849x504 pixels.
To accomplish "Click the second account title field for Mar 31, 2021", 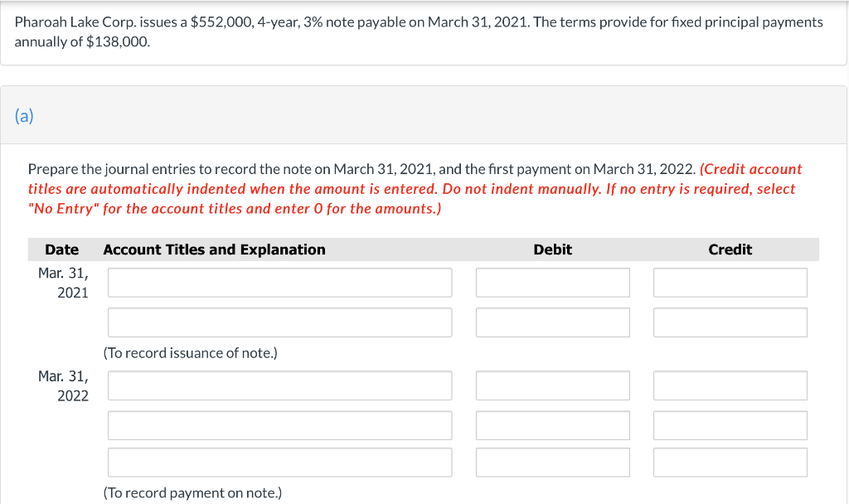I will (x=279, y=322).
